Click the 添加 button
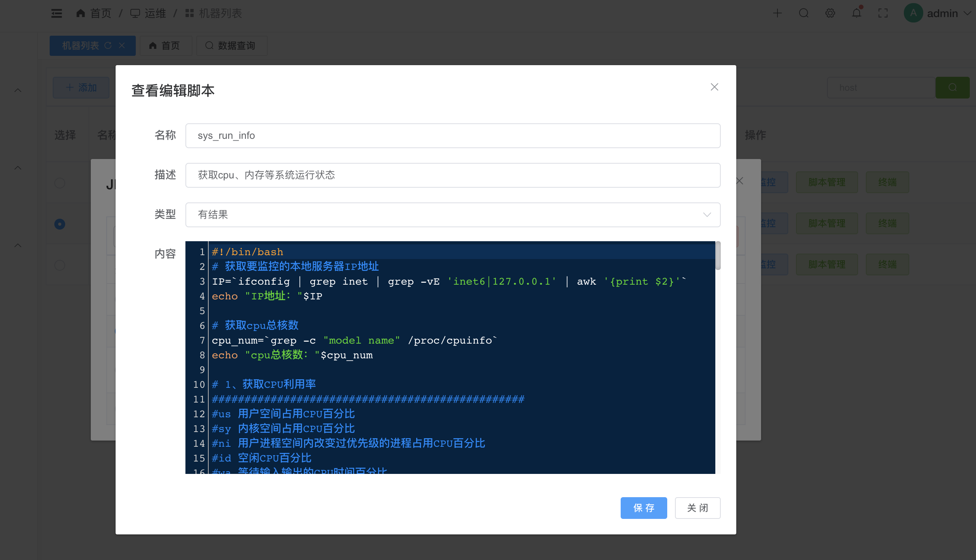The width and height of the screenshot is (976, 560). (x=81, y=88)
